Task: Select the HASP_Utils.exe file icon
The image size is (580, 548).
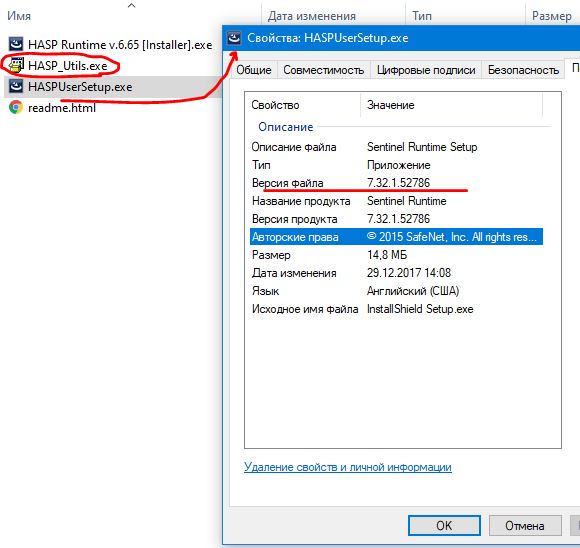Action: click(x=16, y=65)
